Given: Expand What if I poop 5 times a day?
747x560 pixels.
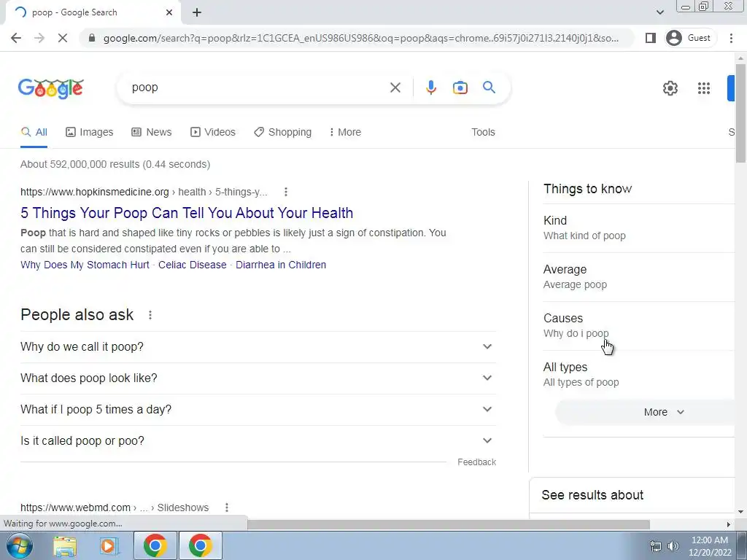Looking at the screenshot, I should tap(258, 410).
